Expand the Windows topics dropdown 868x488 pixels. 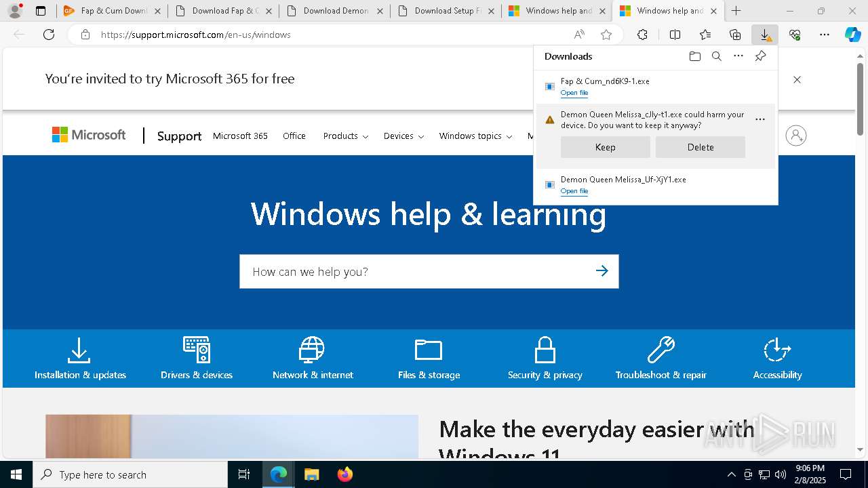pyautogui.click(x=475, y=136)
